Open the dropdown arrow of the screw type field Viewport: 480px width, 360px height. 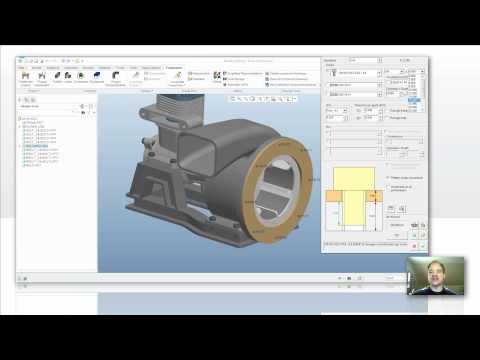(379, 73)
